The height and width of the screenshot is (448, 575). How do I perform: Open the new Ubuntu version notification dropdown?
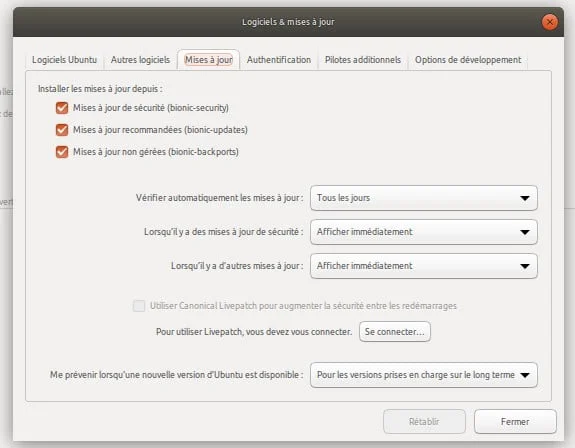point(424,375)
